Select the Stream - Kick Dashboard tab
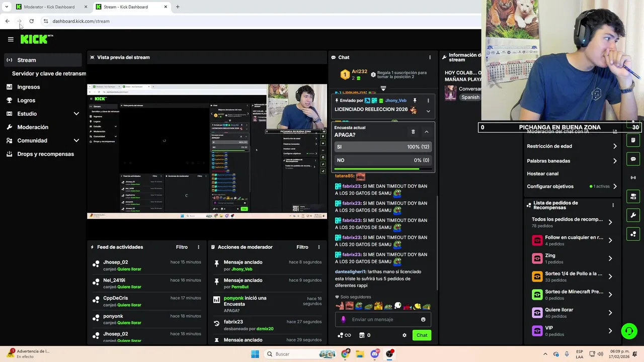The image size is (644, 362). 132,7
